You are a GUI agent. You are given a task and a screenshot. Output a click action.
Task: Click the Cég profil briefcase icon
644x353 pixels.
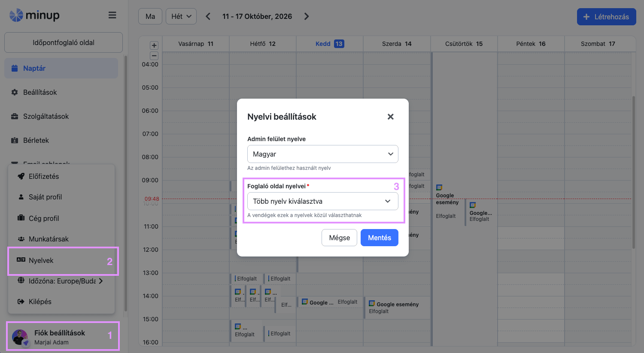[21, 218]
